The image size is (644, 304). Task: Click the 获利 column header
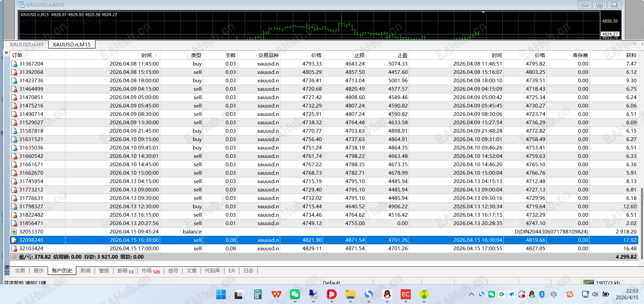click(631, 55)
